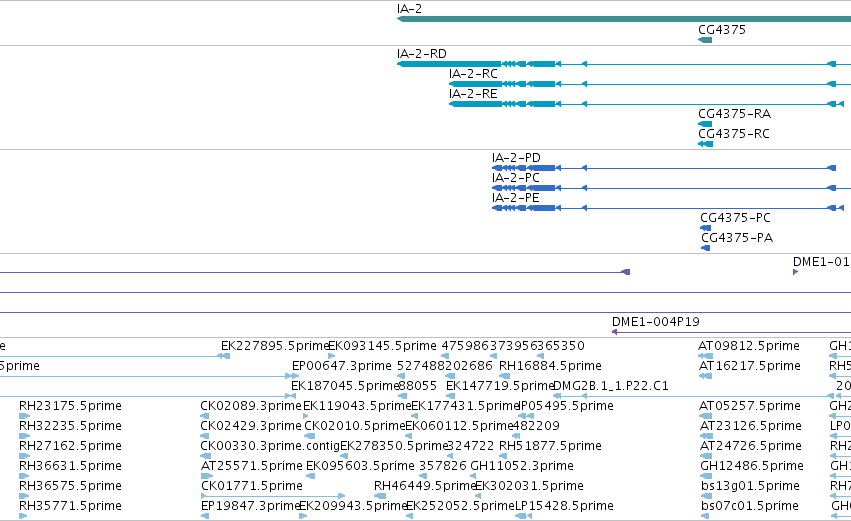The width and height of the screenshot is (851, 521).
Task: Click the EK252052.5prime EST label
Action: pos(460,506)
